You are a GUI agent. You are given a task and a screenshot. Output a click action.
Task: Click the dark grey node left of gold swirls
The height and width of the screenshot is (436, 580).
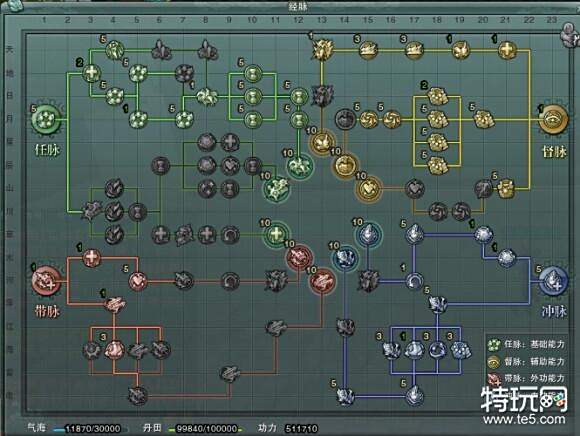[345, 119]
